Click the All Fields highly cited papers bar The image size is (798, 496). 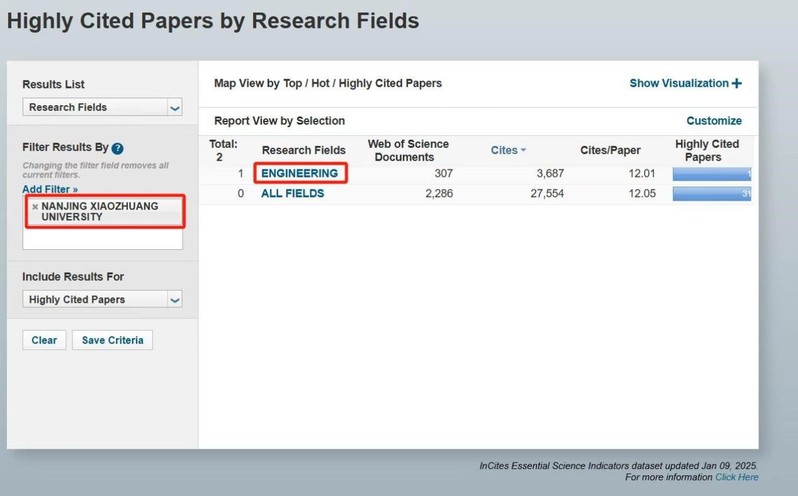click(712, 194)
